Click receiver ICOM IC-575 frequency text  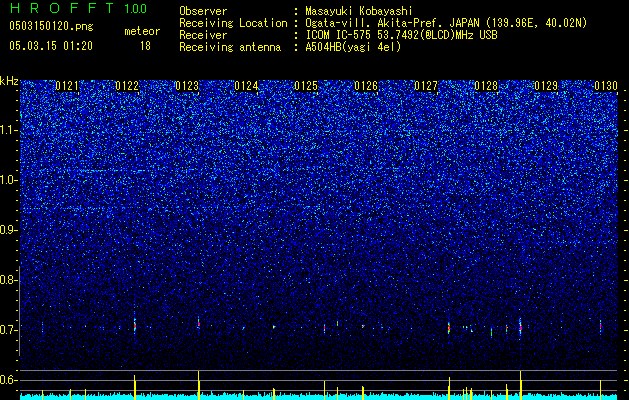pyautogui.click(x=401, y=35)
